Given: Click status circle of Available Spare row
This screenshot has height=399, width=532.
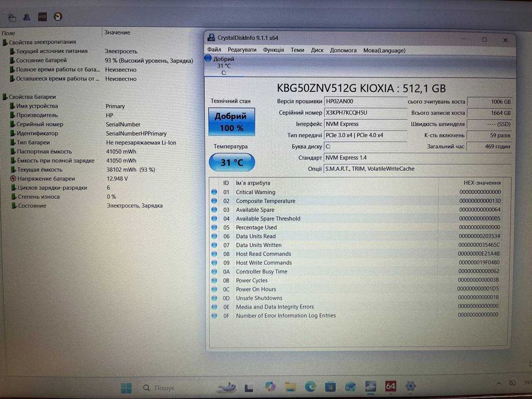Looking at the screenshot, I should (x=214, y=210).
